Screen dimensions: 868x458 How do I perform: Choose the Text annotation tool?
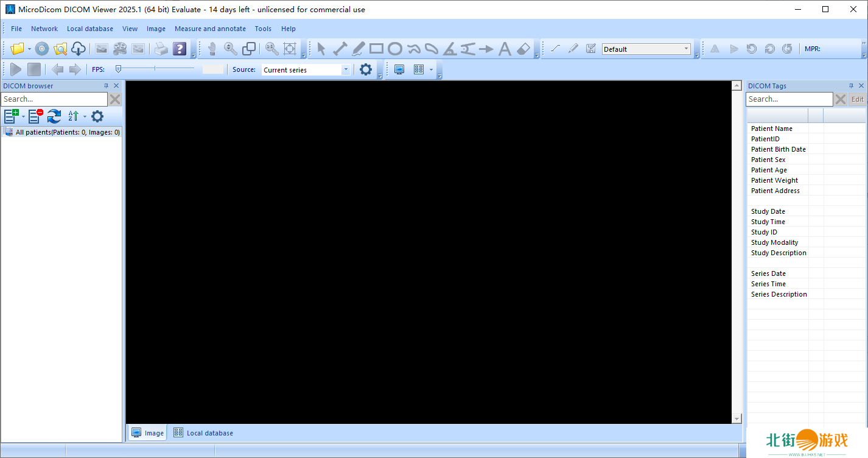(504, 49)
